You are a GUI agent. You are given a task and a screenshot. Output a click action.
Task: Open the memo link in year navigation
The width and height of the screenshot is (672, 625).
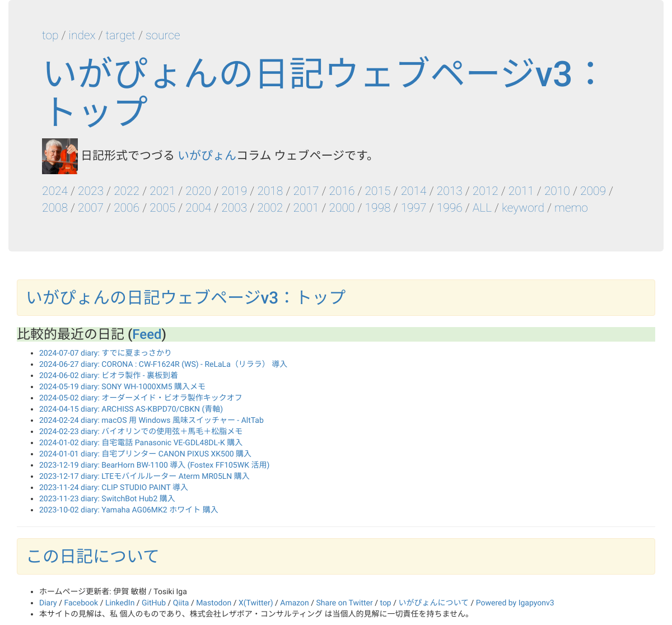pos(571,208)
